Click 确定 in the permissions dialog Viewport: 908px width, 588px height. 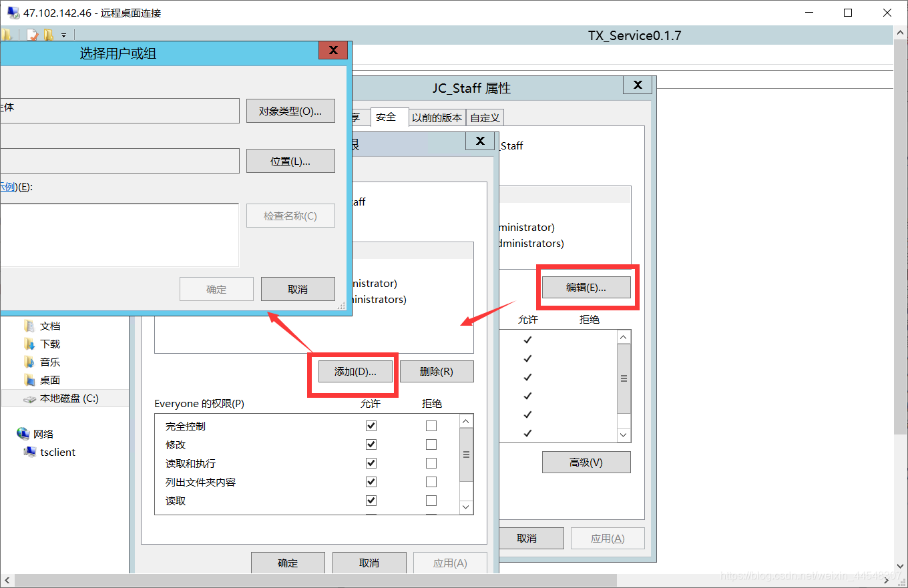pyautogui.click(x=288, y=563)
